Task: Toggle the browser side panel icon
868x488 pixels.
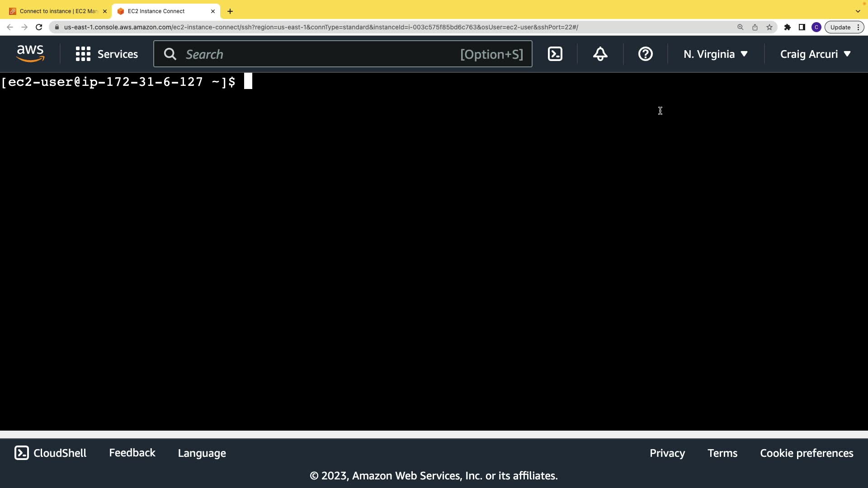Action: click(x=802, y=27)
